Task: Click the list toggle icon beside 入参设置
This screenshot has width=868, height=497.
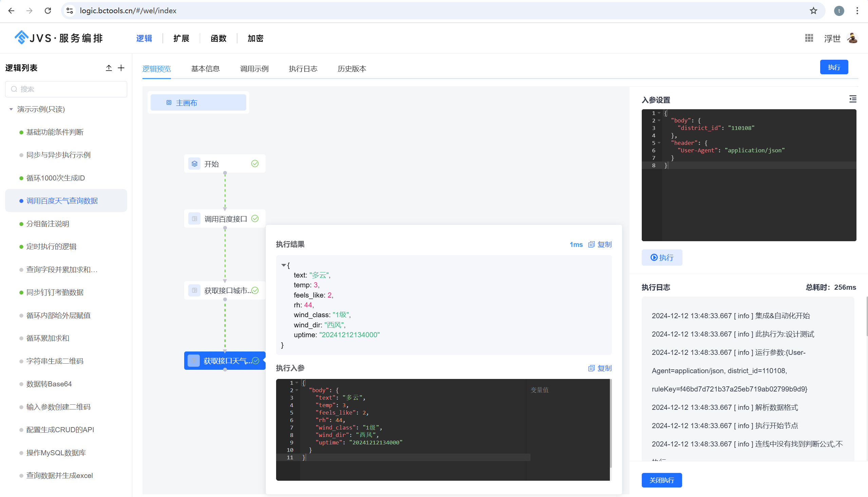Action: pos(853,99)
